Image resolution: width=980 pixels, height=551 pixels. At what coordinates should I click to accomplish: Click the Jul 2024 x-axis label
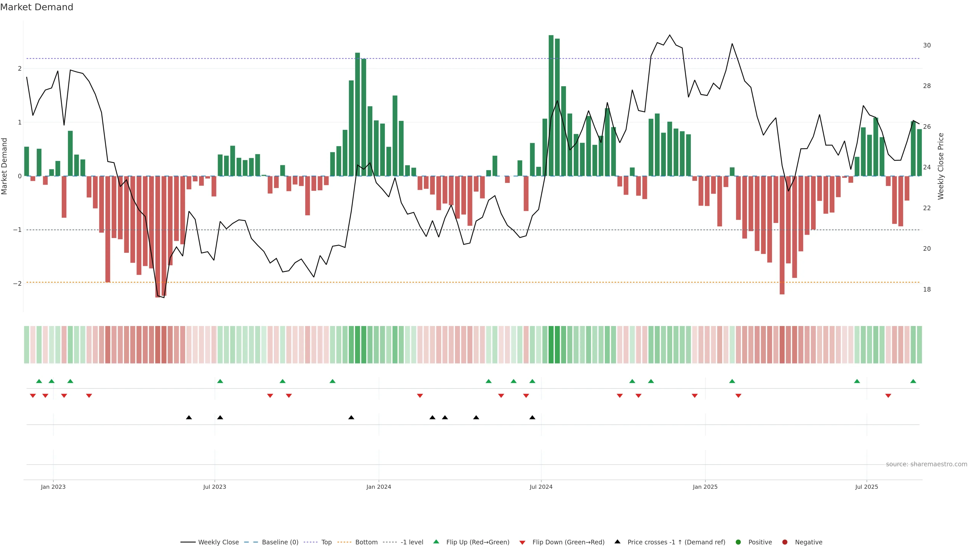click(x=541, y=487)
